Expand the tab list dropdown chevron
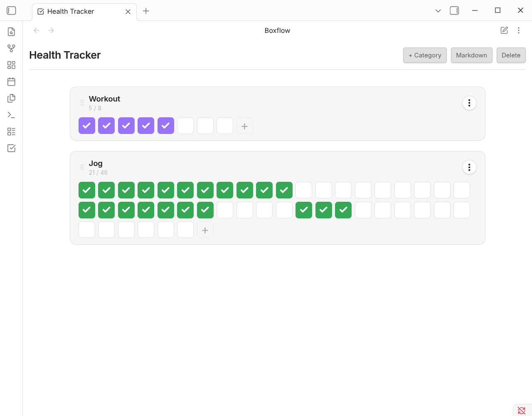The height and width of the screenshot is (416, 532). (438, 11)
